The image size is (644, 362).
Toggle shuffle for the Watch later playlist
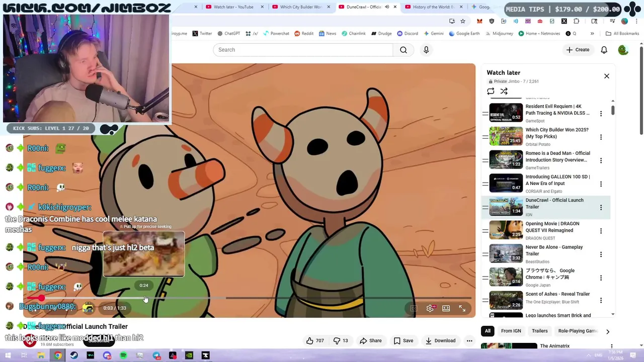[504, 91]
